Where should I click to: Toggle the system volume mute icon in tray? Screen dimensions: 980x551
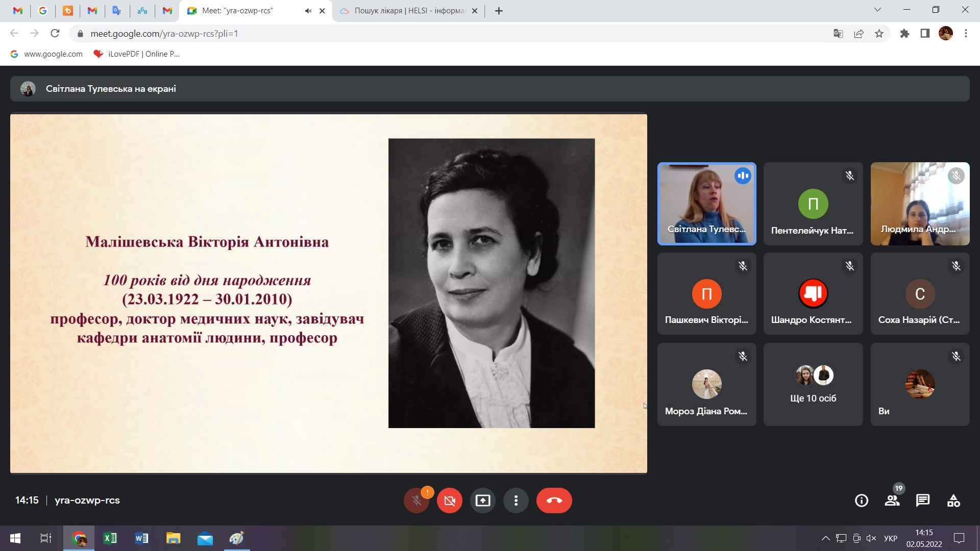pos(871,538)
